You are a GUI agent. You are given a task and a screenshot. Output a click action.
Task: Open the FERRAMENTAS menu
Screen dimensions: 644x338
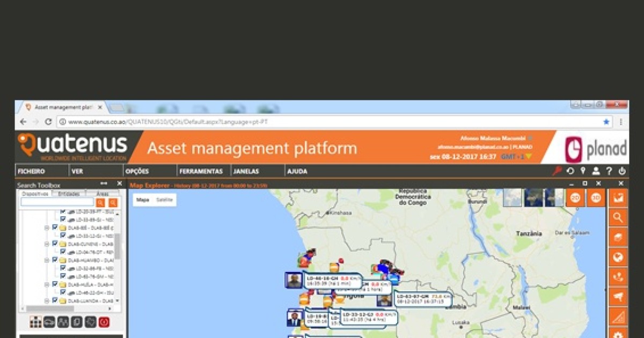(201, 172)
